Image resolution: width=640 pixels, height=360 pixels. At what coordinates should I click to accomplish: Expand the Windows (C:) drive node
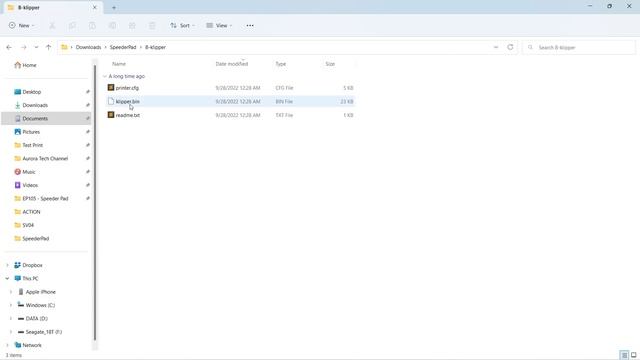coord(11,305)
